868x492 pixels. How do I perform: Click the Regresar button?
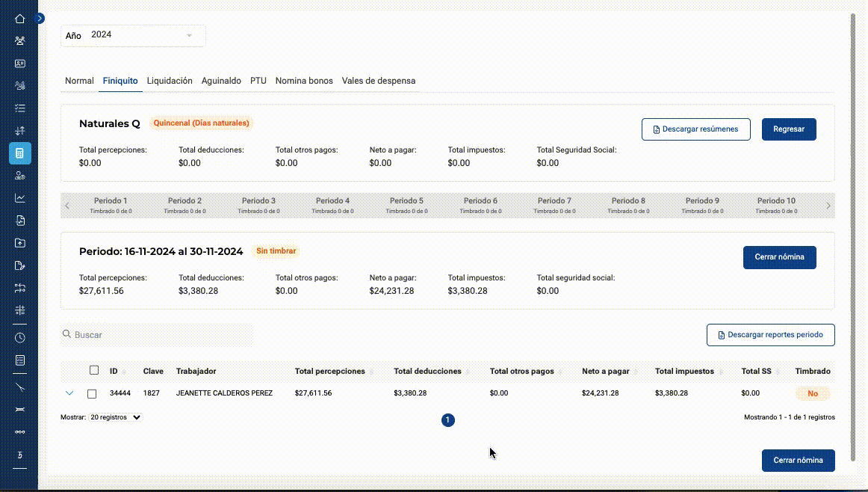[789, 129]
